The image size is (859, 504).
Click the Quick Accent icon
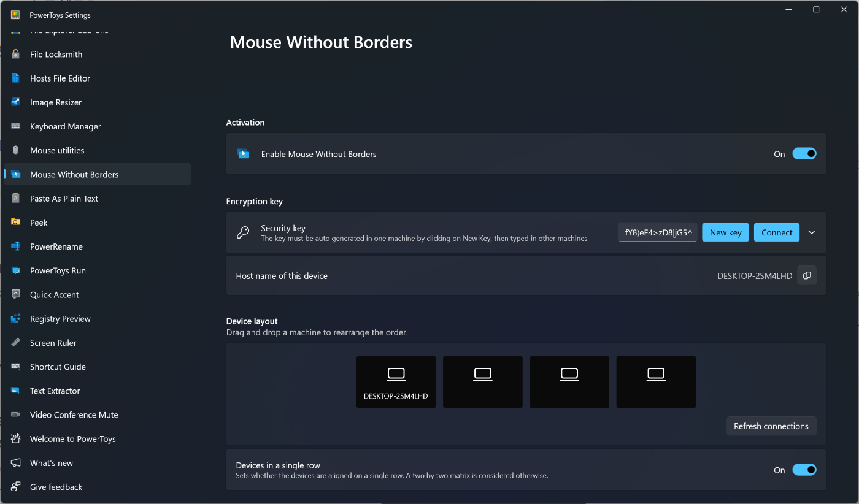tap(16, 294)
